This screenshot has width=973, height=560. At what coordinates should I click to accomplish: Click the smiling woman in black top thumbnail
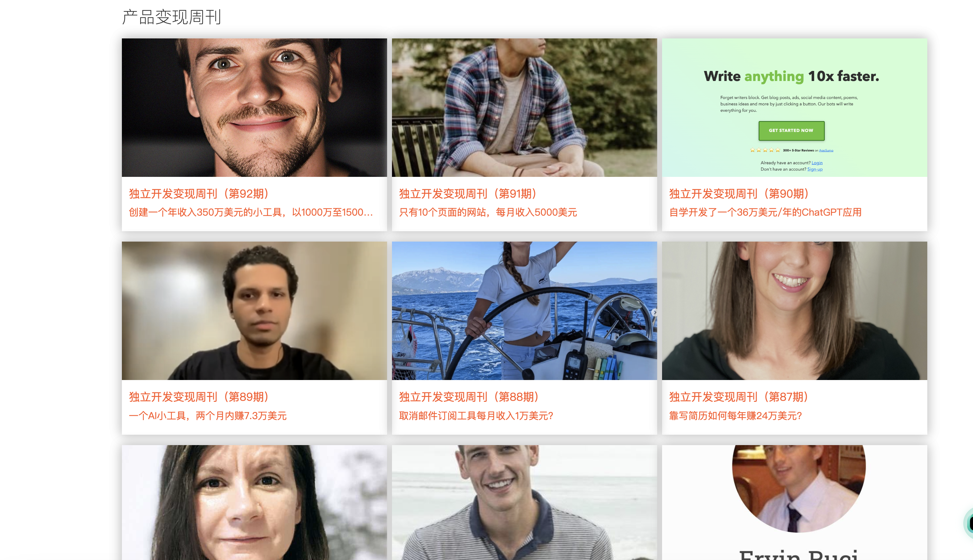click(794, 311)
